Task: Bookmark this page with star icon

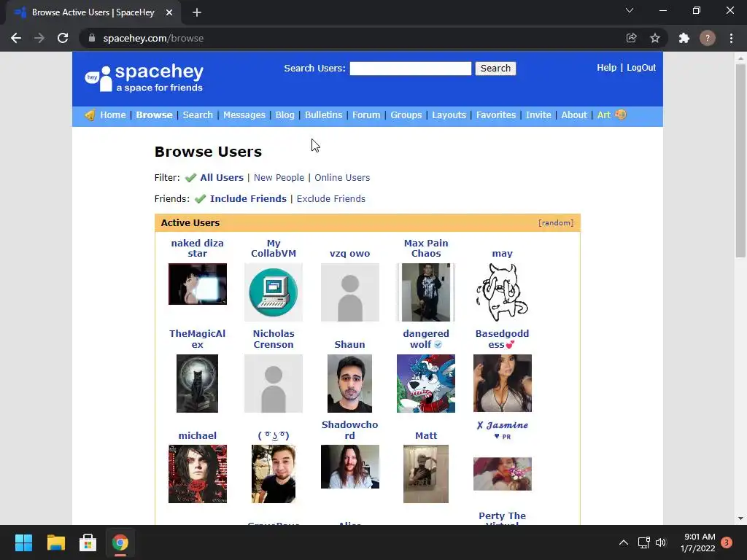Action: (655, 38)
